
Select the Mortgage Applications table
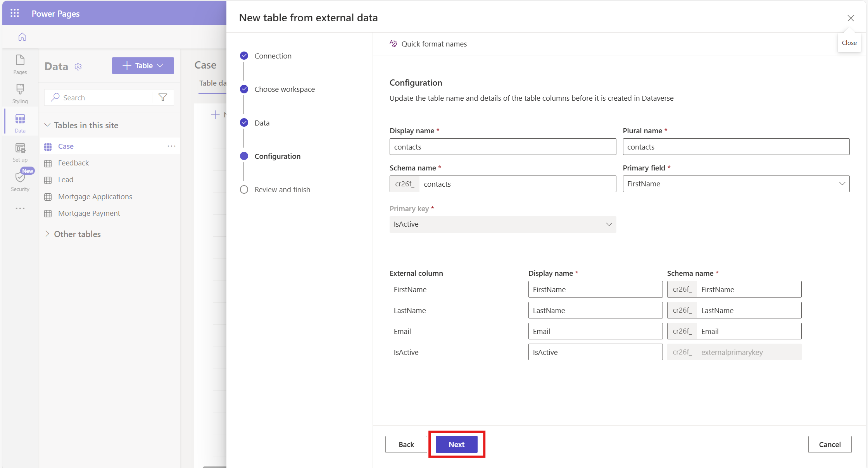coord(95,196)
